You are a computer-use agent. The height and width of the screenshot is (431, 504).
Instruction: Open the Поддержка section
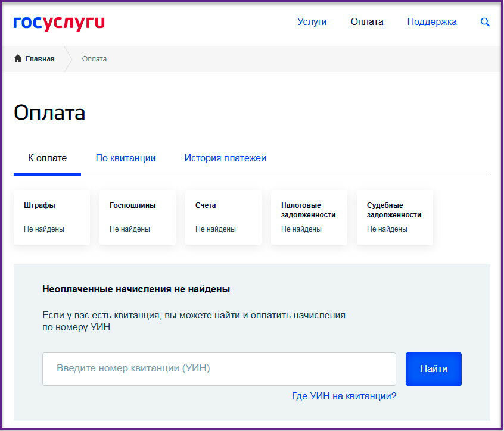[431, 21]
